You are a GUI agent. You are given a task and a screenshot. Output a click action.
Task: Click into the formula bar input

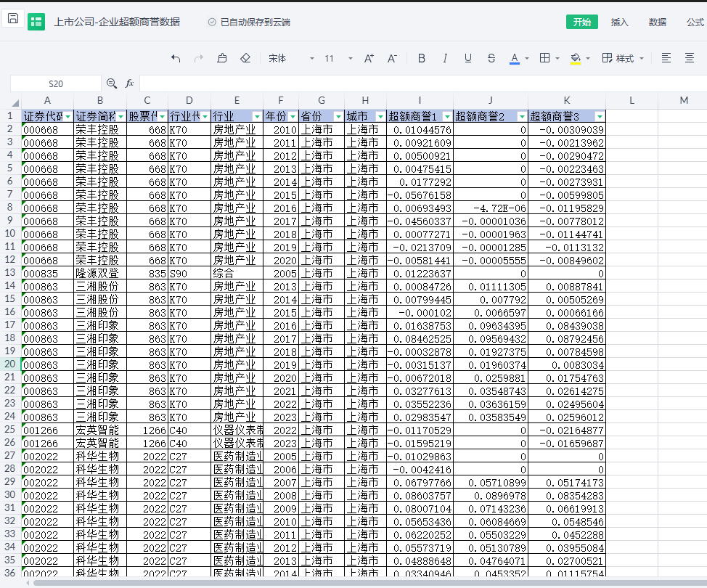[423, 84]
